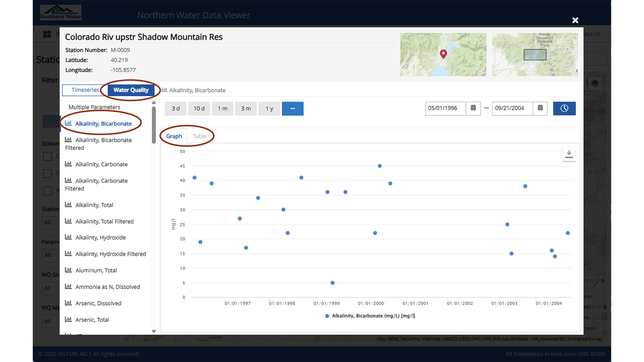Click chart icon beside Alkalinity, Total
644x362 pixels.
[68, 204]
